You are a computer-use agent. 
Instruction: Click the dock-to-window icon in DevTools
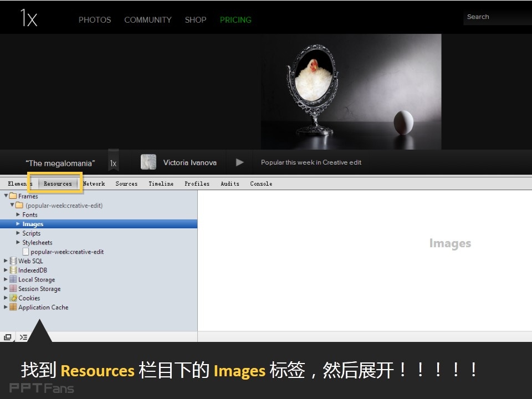tap(8, 337)
